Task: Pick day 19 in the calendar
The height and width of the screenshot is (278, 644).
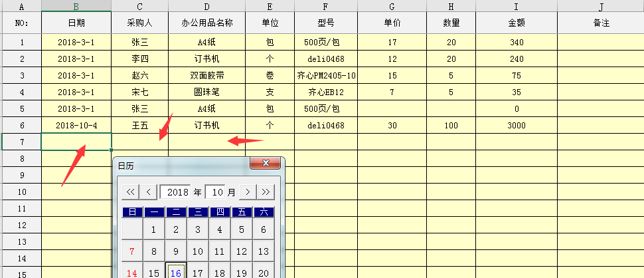Action: click(242, 270)
